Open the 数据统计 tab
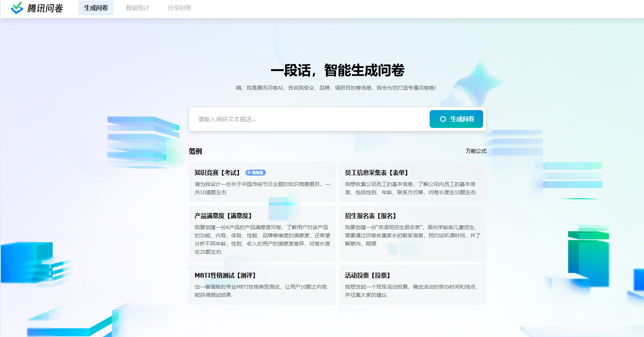 (x=137, y=8)
